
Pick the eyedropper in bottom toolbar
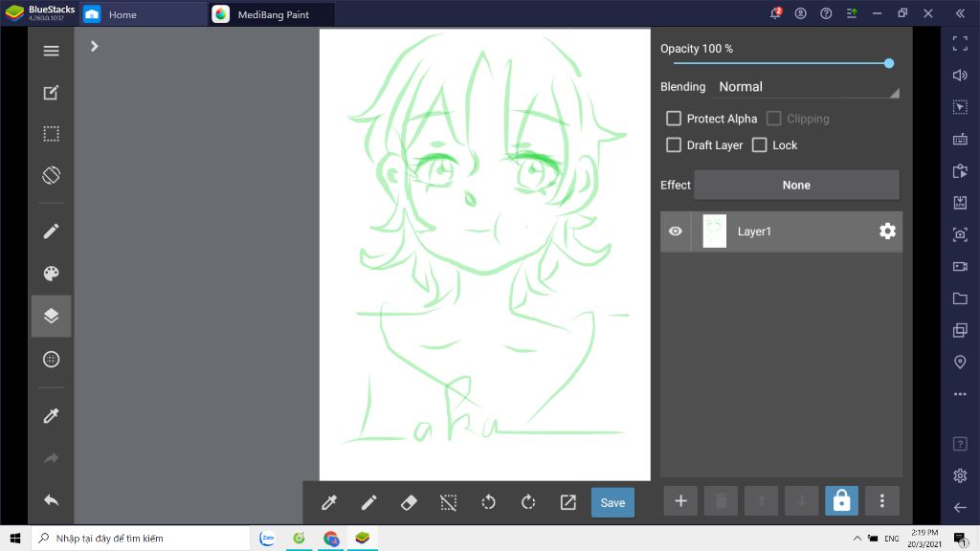[x=329, y=502]
